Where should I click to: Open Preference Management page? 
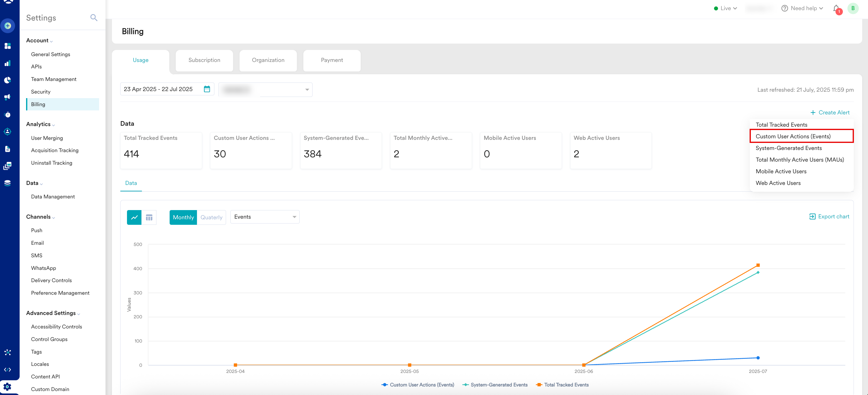[x=60, y=293]
